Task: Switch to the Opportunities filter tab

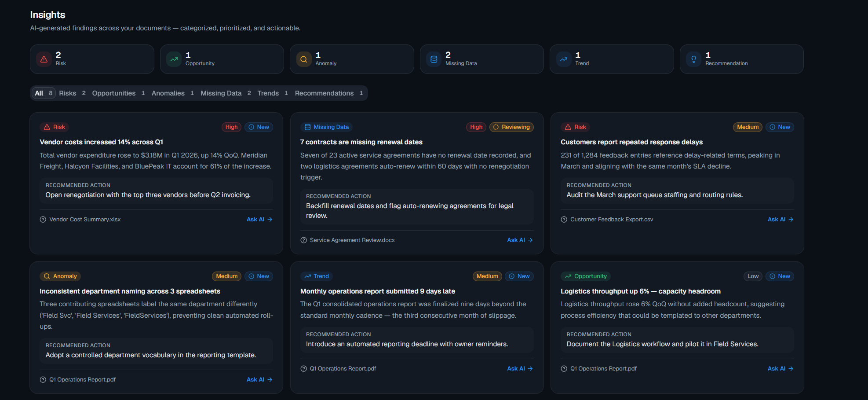Action: [x=118, y=93]
